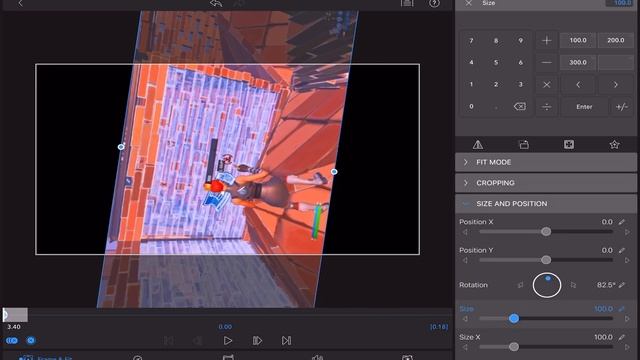Open the Audio tab speaker icon
Viewport: 640px width, 360px height.
click(x=318, y=358)
